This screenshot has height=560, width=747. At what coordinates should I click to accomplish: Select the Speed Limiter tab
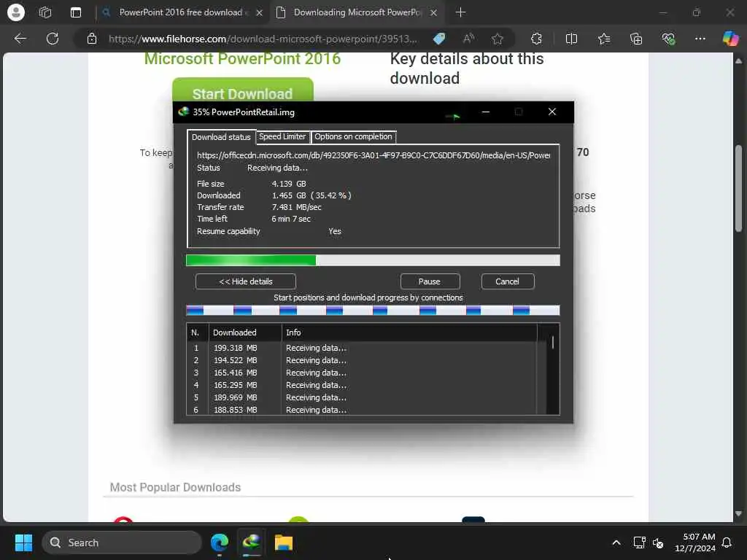282,136
